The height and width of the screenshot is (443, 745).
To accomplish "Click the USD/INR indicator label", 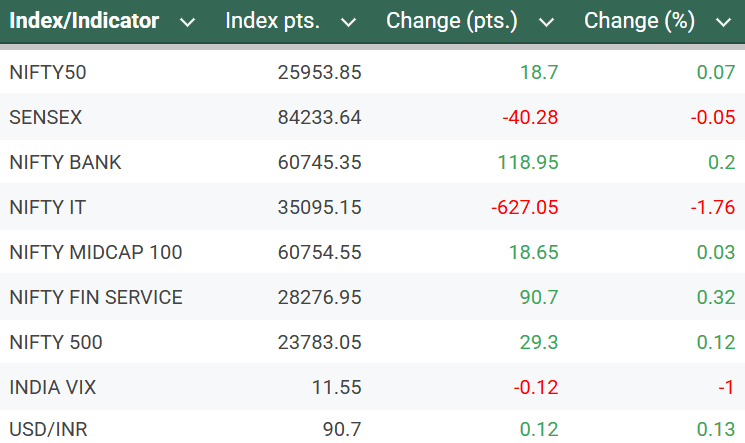I will (x=46, y=430).
